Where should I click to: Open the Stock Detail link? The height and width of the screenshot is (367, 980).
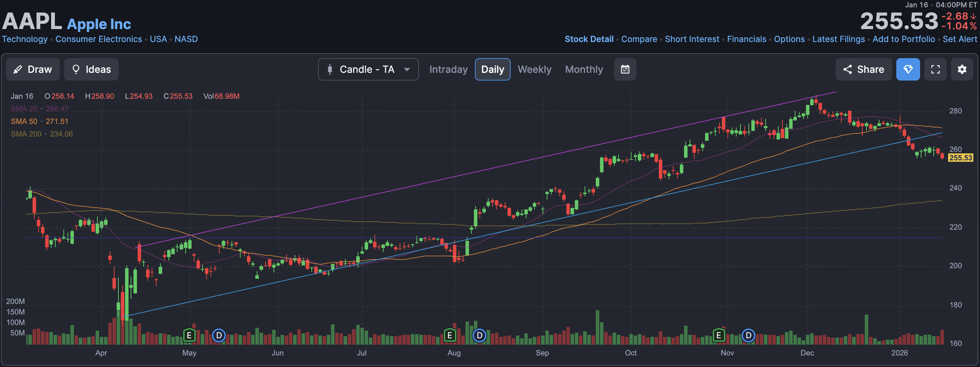589,39
